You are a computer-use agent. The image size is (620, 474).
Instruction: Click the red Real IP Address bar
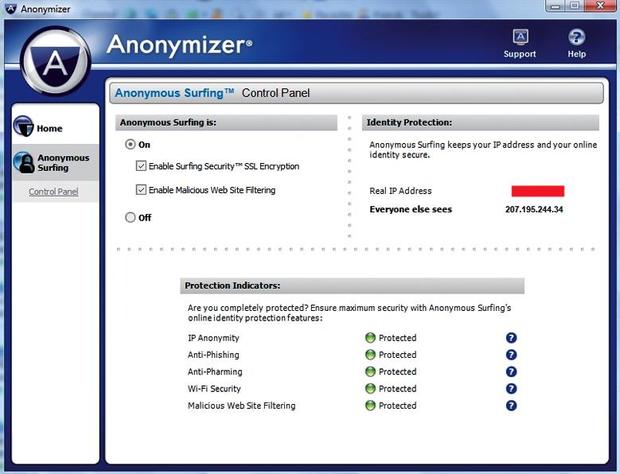pos(537,191)
